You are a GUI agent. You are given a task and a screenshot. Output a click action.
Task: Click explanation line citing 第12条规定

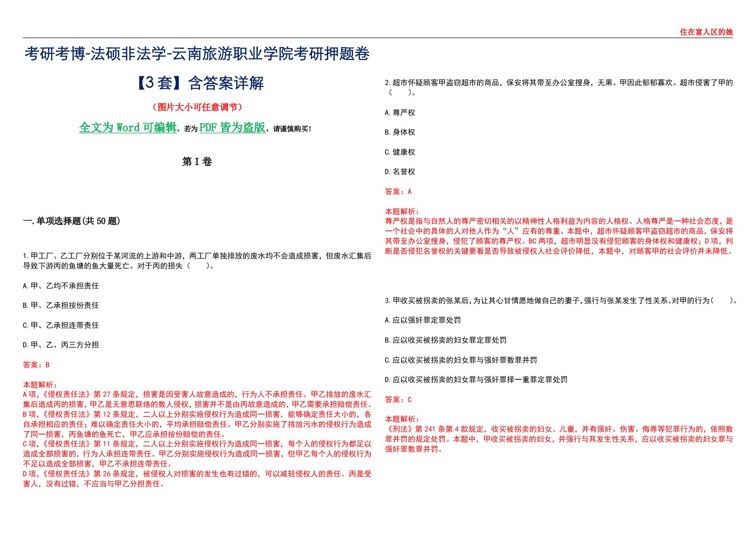pyautogui.click(x=197, y=424)
